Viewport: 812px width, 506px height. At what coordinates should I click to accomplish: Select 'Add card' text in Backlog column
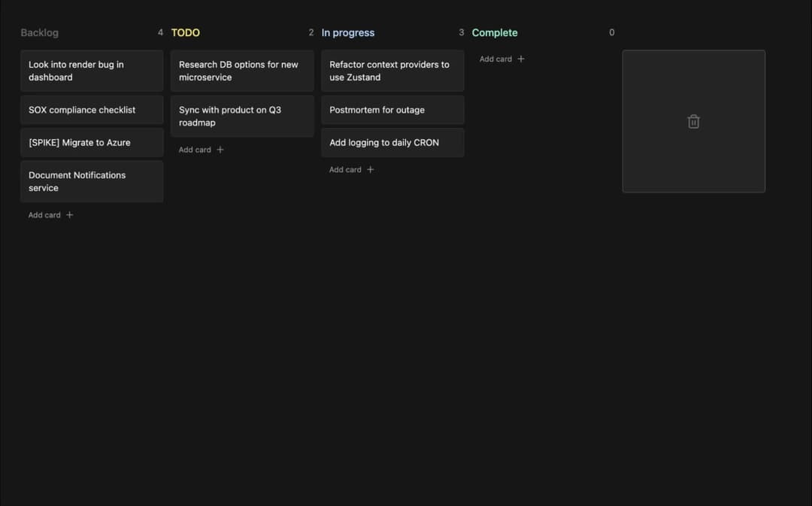coord(44,214)
